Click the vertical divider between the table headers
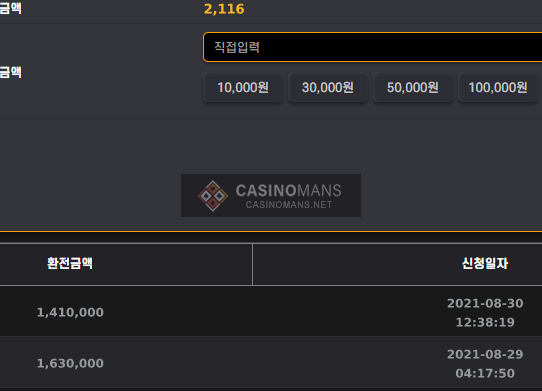This screenshot has width=542, height=391. (252, 264)
